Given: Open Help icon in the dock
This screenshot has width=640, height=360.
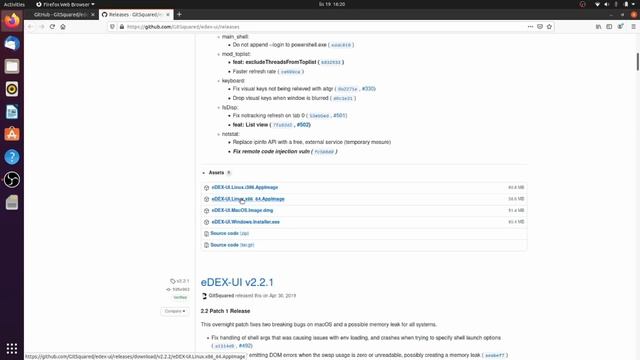Looking at the screenshot, I should click(x=12, y=157).
